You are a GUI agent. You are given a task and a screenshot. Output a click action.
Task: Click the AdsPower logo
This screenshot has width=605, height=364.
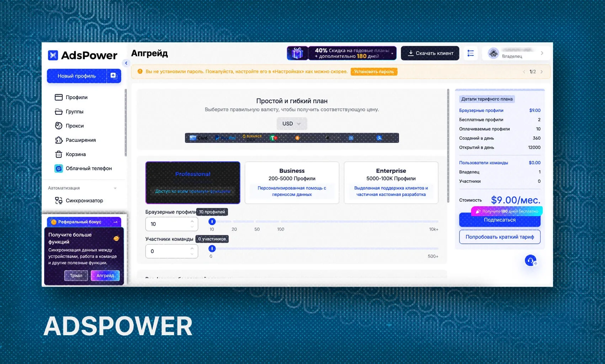(x=83, y=55)
